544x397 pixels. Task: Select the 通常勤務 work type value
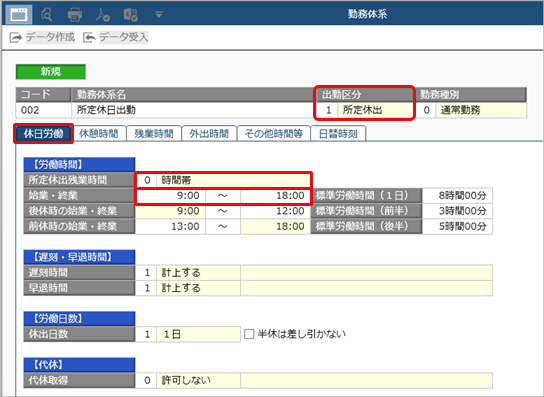click(x=481, y=110)
